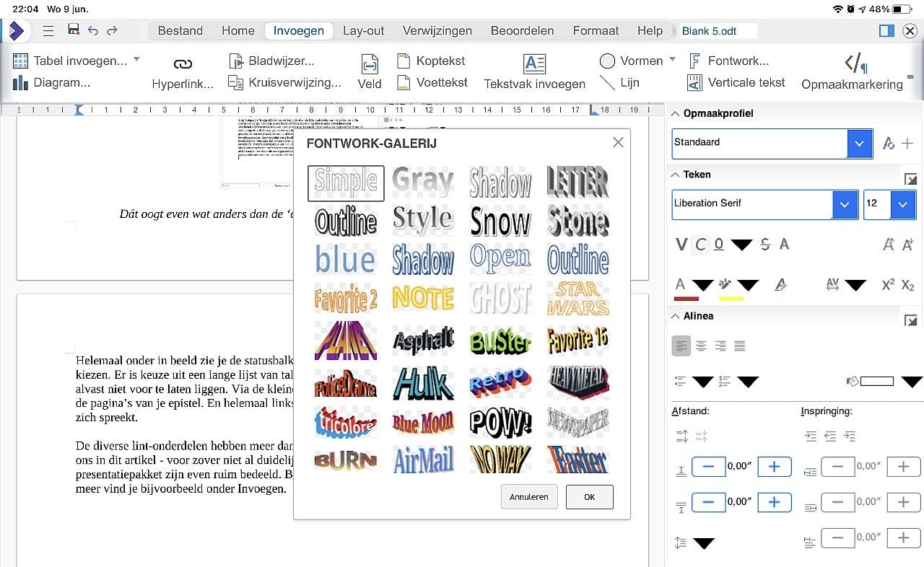Collapse the Teken section

(676, 175)
